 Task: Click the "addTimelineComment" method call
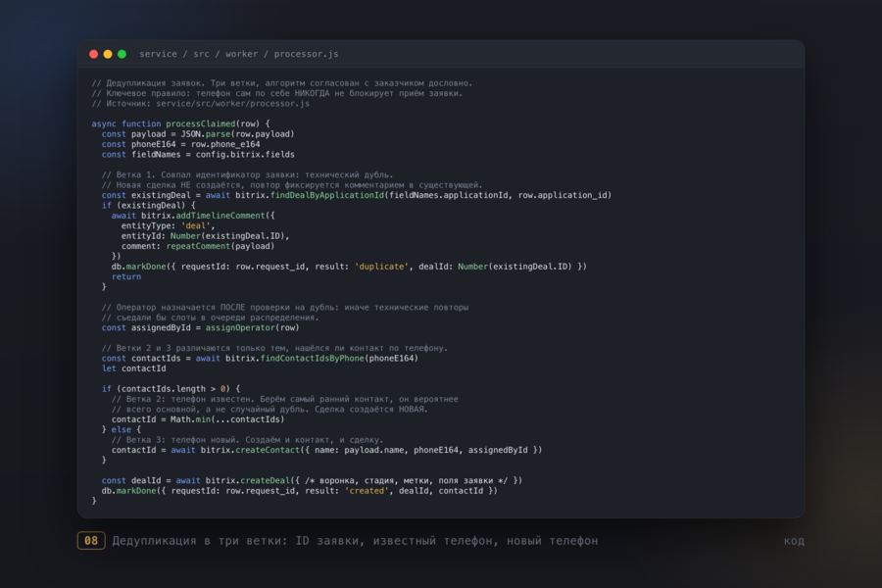coord(220,216)
